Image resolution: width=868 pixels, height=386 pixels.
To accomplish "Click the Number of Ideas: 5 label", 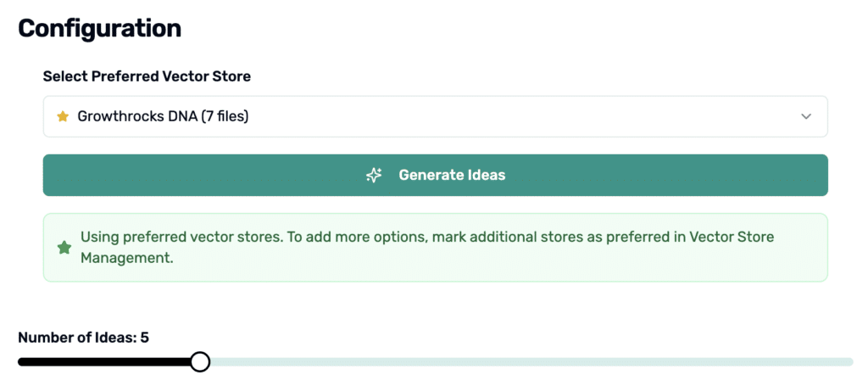I will (83, 338).
